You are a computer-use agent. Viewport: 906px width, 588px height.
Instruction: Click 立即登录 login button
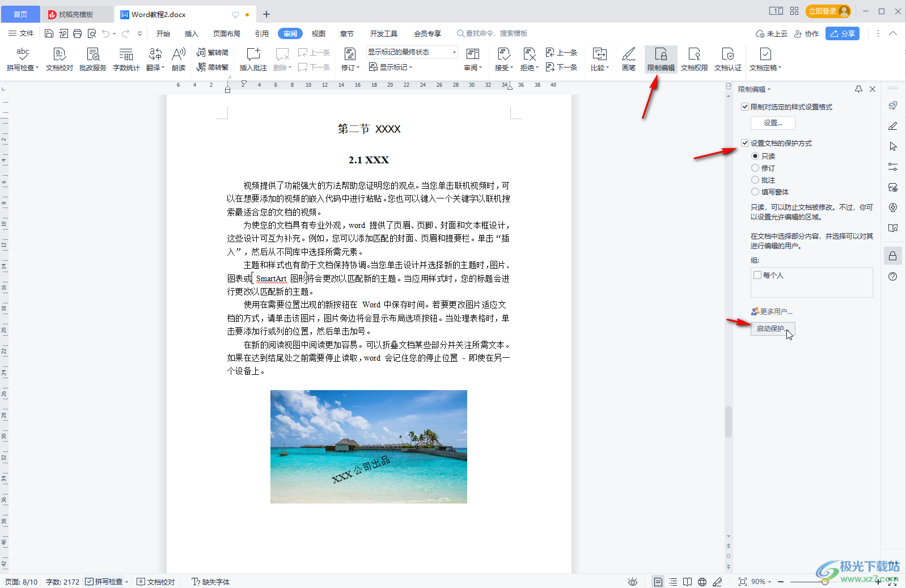pos(828,11)
